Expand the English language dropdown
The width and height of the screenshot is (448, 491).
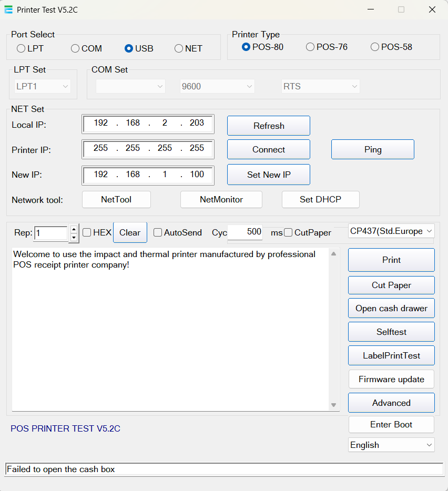click(391, 445)
